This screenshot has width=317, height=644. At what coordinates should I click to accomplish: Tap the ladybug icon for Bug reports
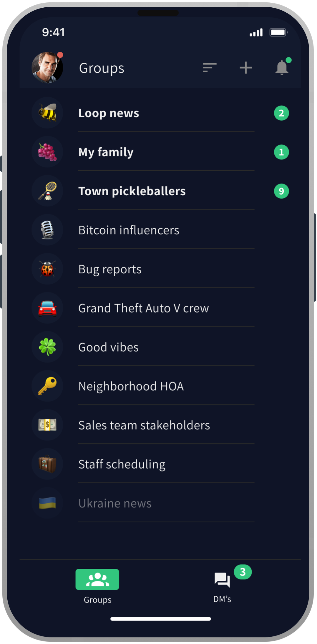[47, 269]
